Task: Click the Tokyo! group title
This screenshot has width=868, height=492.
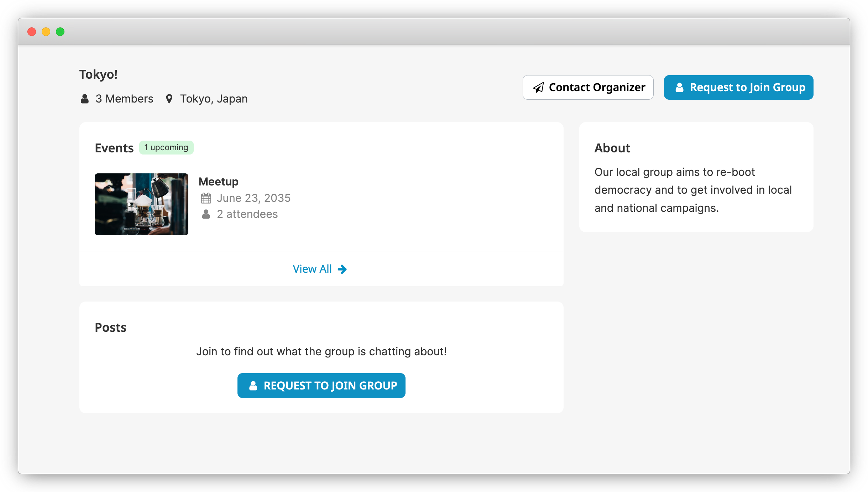Action: tap(99, 74)
